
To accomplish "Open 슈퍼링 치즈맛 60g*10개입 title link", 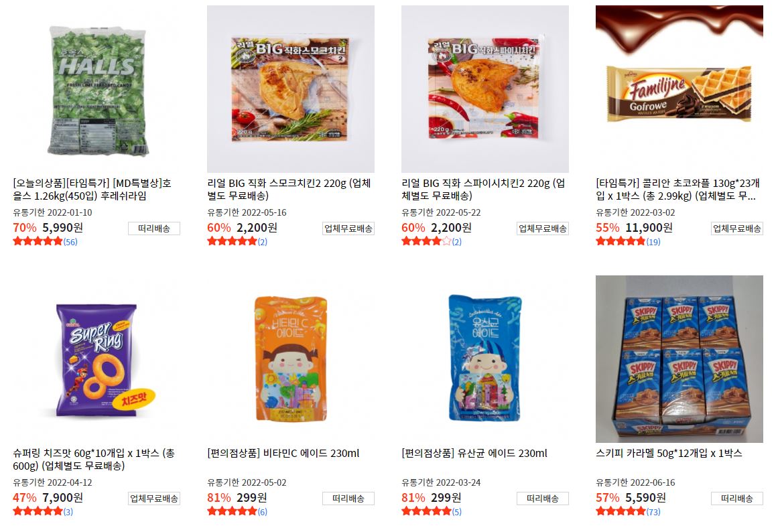I will click(94, 460).
